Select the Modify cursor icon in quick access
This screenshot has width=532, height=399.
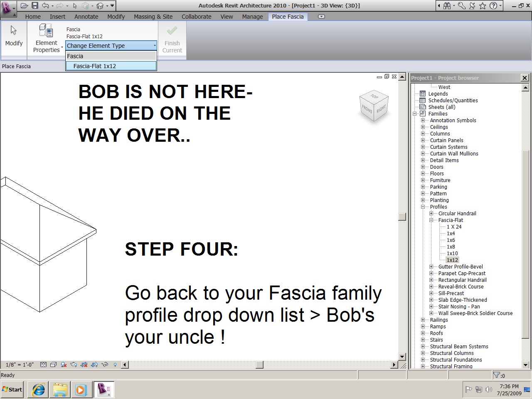point(75,6)
